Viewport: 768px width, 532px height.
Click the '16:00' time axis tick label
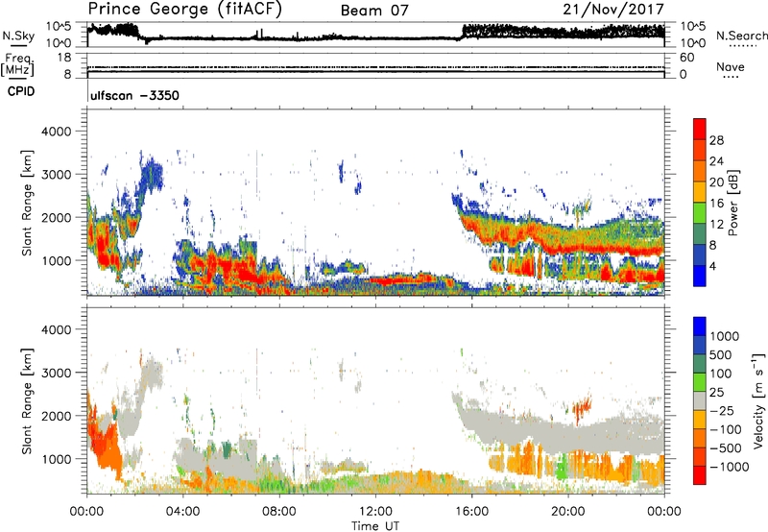(x=471, y=512)
